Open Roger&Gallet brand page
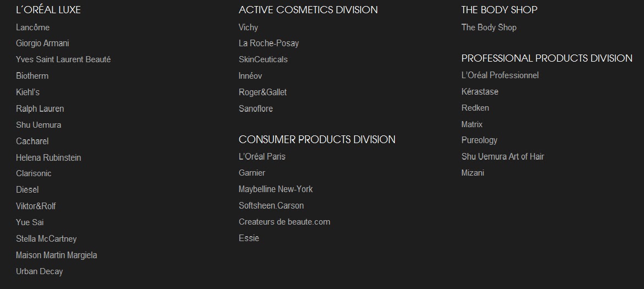 (262, 92)
